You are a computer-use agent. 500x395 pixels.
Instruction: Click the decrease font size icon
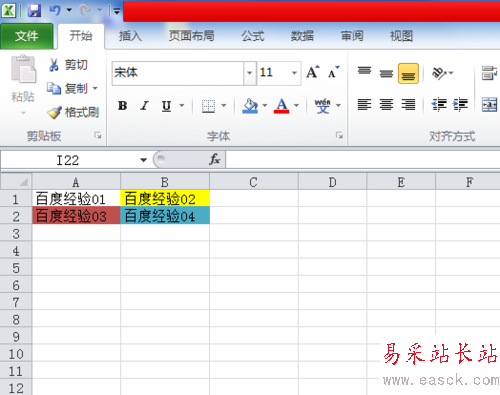point(333,72)
